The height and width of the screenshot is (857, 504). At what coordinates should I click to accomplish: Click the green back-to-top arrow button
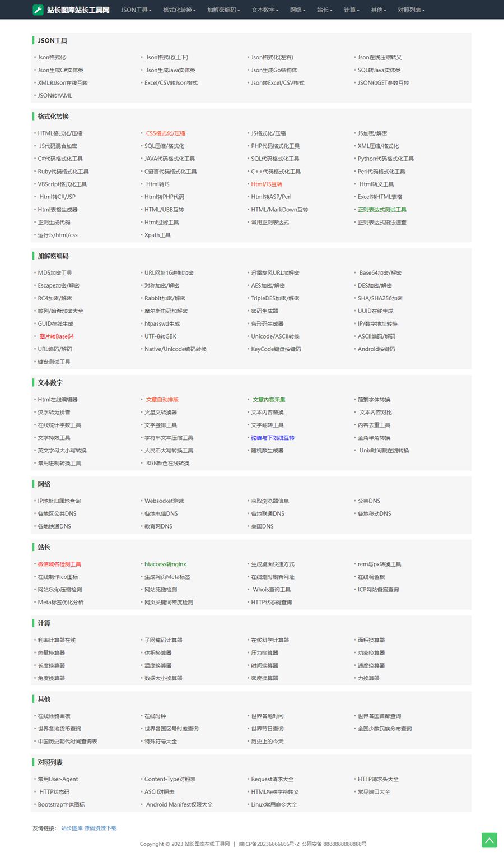(x=489, y=840)
